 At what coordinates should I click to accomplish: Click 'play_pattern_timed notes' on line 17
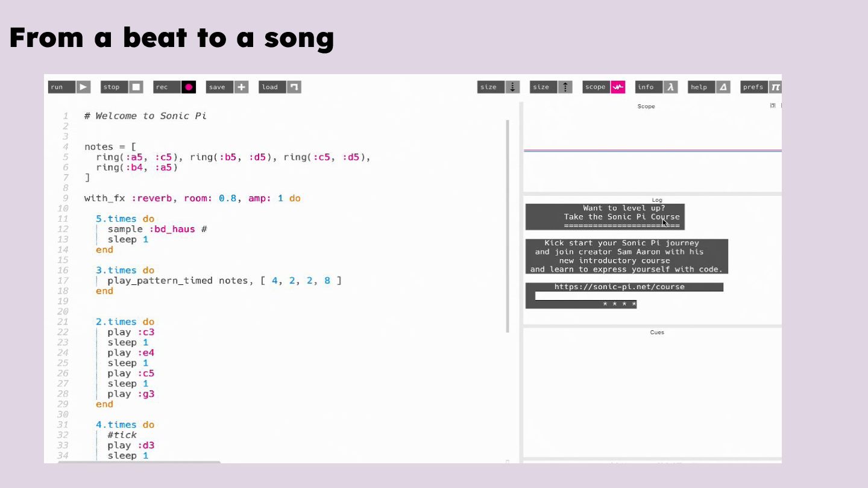178,280
